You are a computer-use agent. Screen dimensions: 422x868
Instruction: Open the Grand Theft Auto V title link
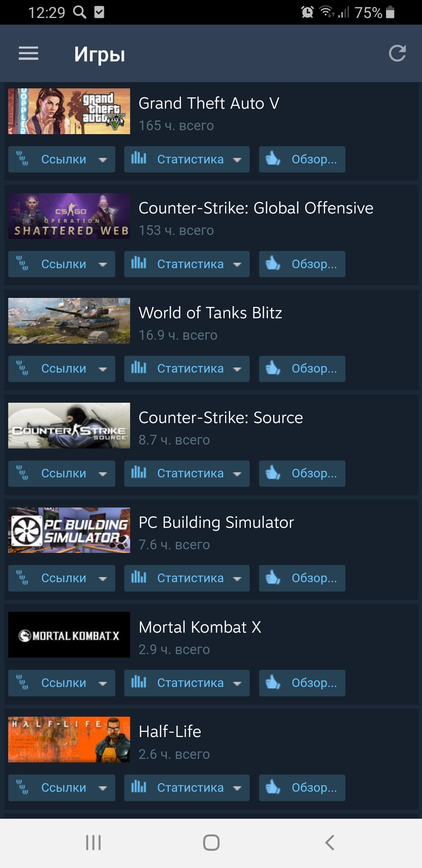click(x=209, y=103)
